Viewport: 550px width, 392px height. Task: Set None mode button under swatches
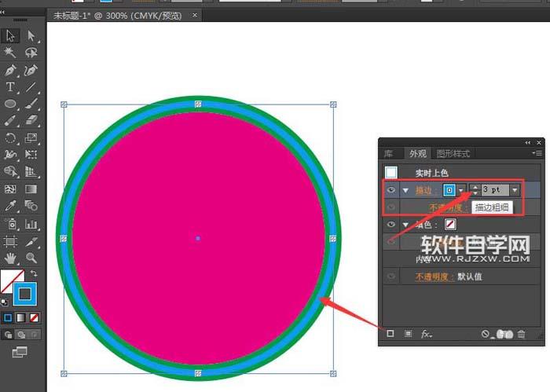34,318
